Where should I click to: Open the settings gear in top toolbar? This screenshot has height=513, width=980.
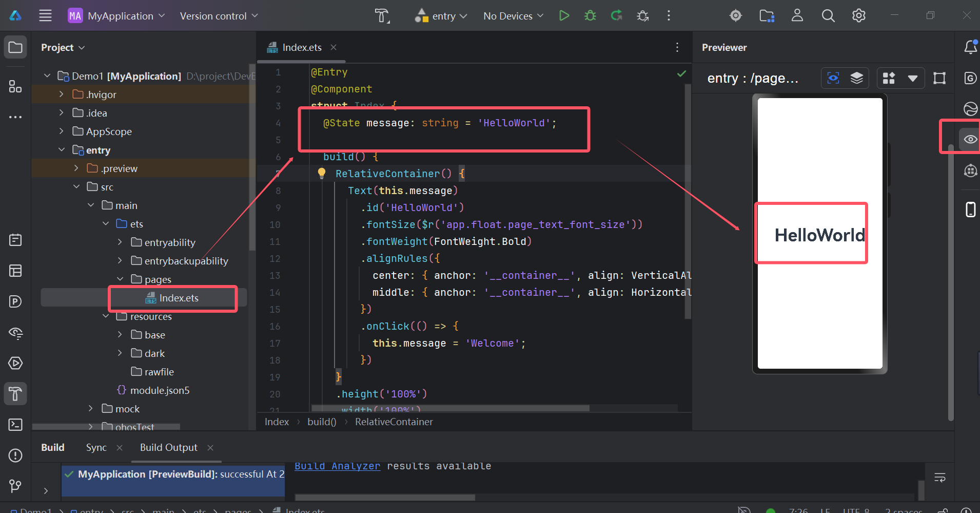coord(858,15)
